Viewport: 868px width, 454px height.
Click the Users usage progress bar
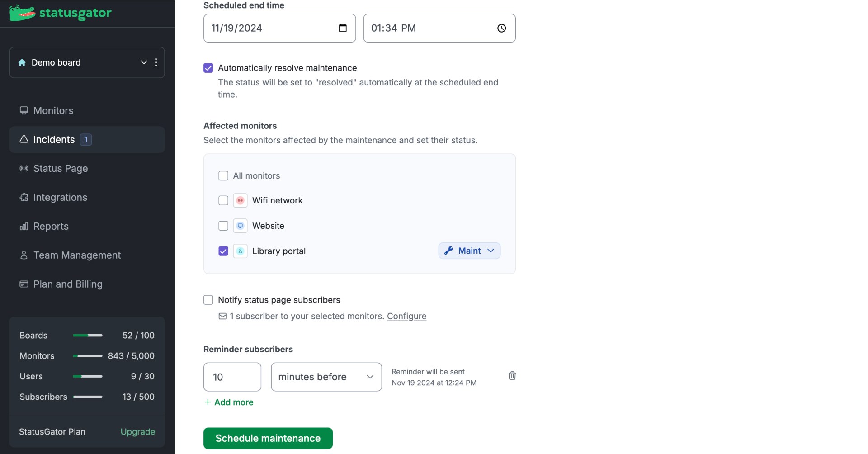[x=88, y=376]
